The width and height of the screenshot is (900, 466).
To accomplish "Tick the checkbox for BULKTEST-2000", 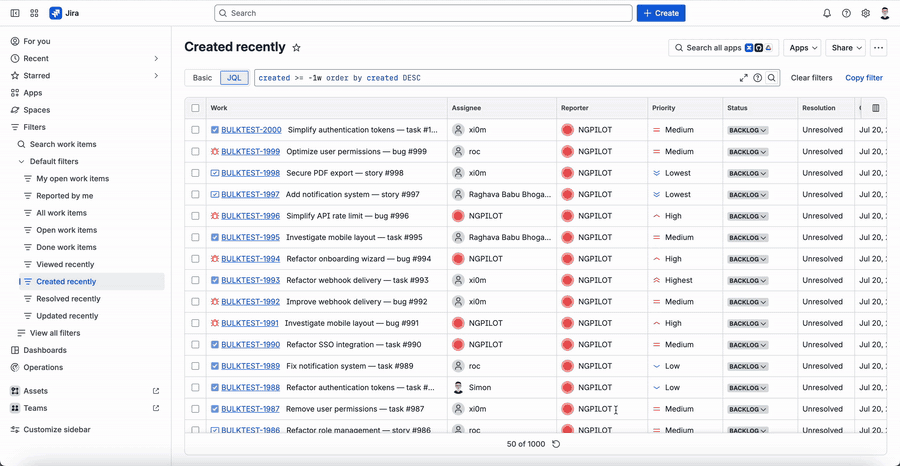I will 195,130.
